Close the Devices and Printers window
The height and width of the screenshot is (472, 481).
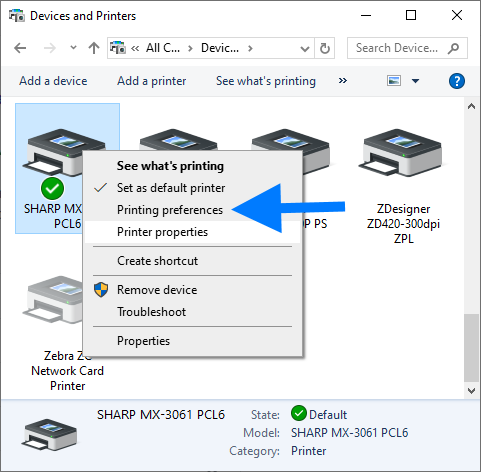(457, 15)
